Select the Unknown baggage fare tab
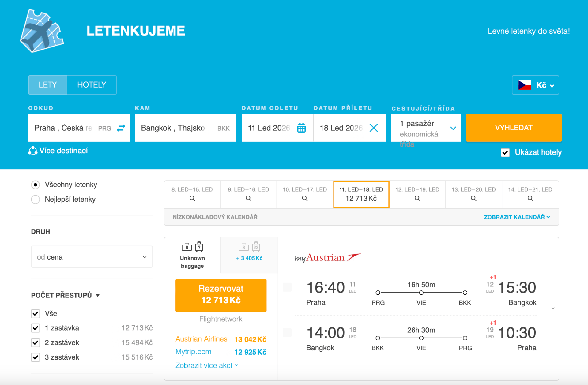The height and width of the screenshot is (385, 588). [192, 255]
